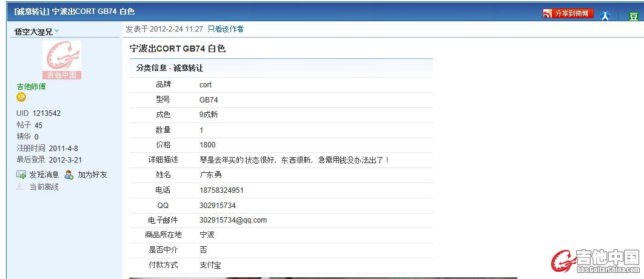The height and width of the screenshot is (279, 644).
Task: Click 只看该作者 link
Action: [226, 29]
